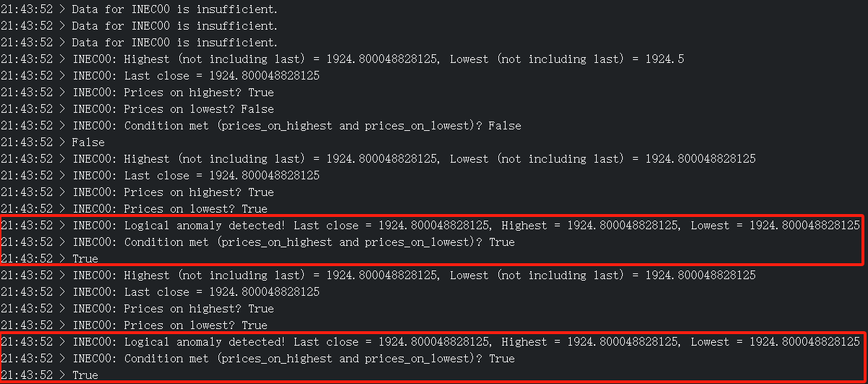868x384 pixels.
Task: Select the last "Prices on lowest? True" line
Action: coord(135,325)
